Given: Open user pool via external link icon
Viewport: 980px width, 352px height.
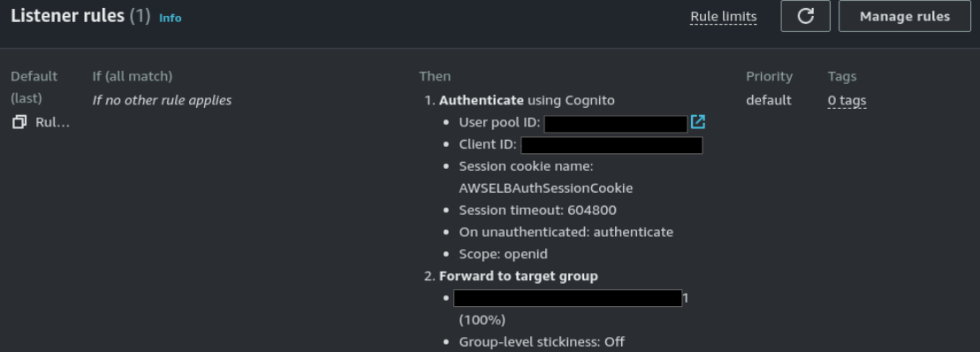Looking at the screenshot, I should click(697, 122).
